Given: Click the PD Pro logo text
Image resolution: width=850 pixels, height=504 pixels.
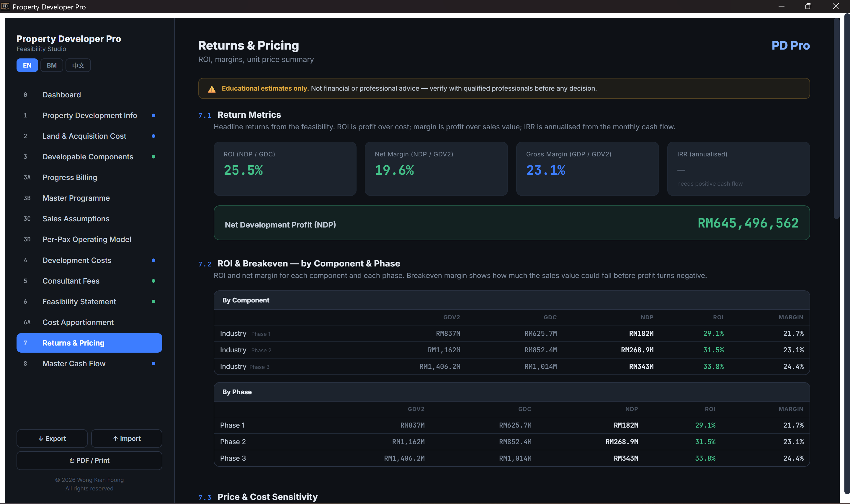Looking at the screenshot, I should (791, 45).
